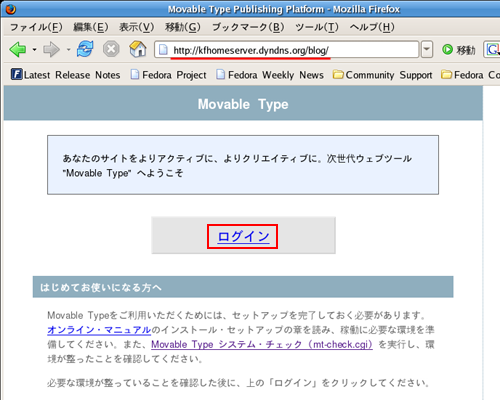
Task: Open the ファイル(F) menu
Action: (x=36, y=27)
